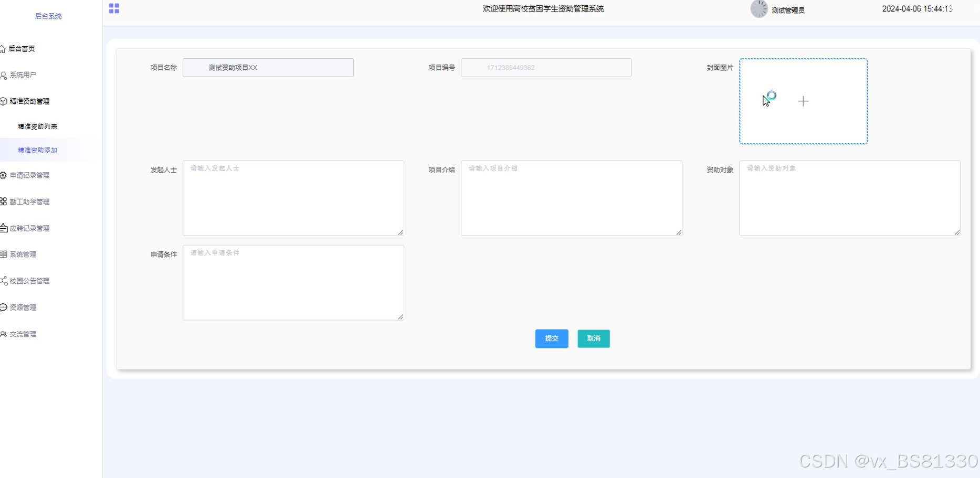The width and height of the screenshot is (980, 478).
Task: Click the 申请条件 textarea resize handle
Action: point(401,316)
